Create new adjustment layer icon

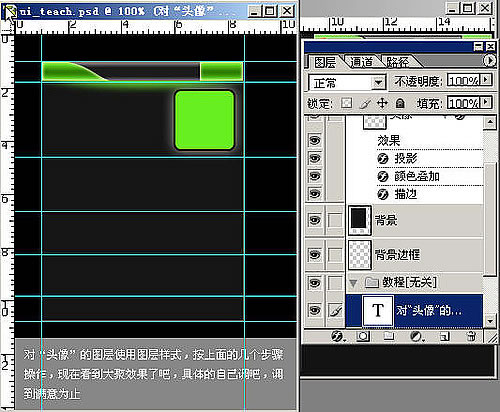[416, 337]
